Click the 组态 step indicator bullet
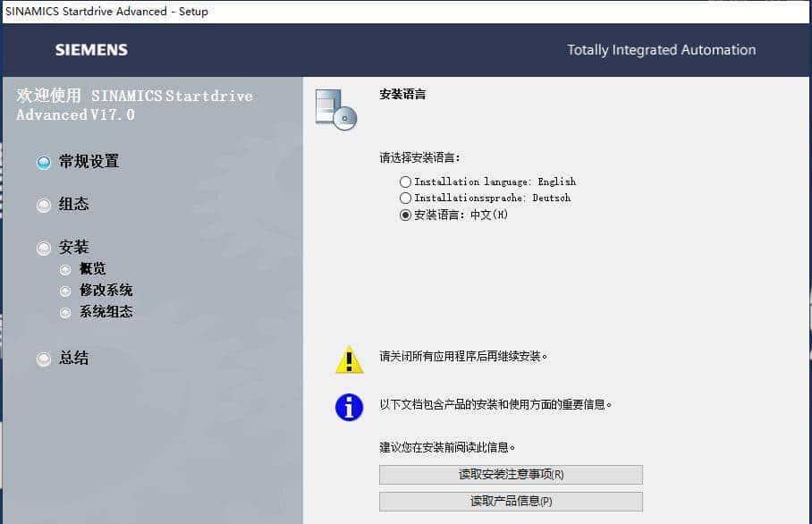 (43, 205)
